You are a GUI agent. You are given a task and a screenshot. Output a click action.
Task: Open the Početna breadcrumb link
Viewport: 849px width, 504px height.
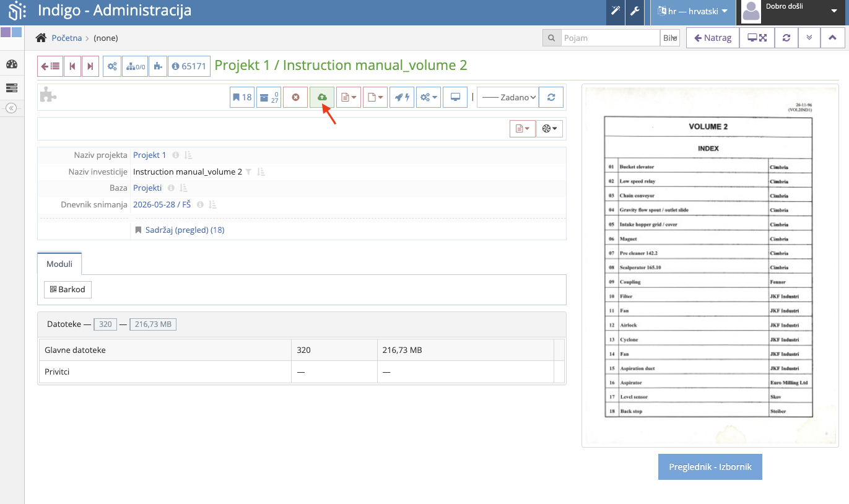pos(67,38)
